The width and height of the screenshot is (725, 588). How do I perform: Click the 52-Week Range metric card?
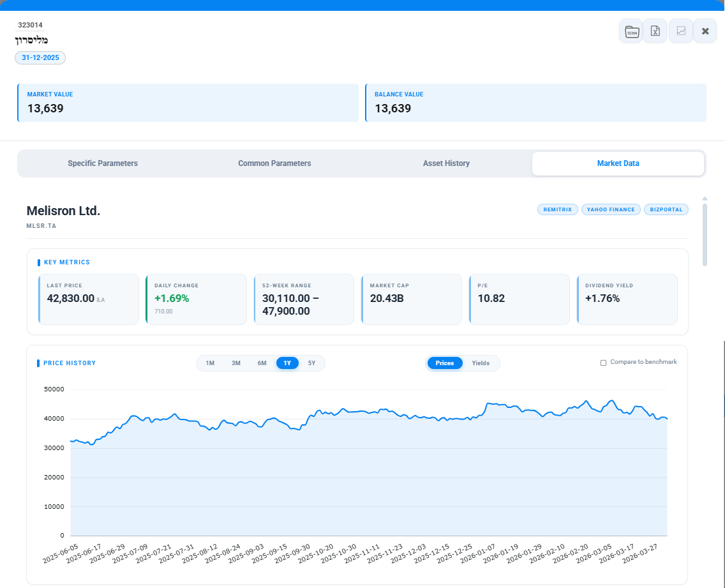coord(304,299)
